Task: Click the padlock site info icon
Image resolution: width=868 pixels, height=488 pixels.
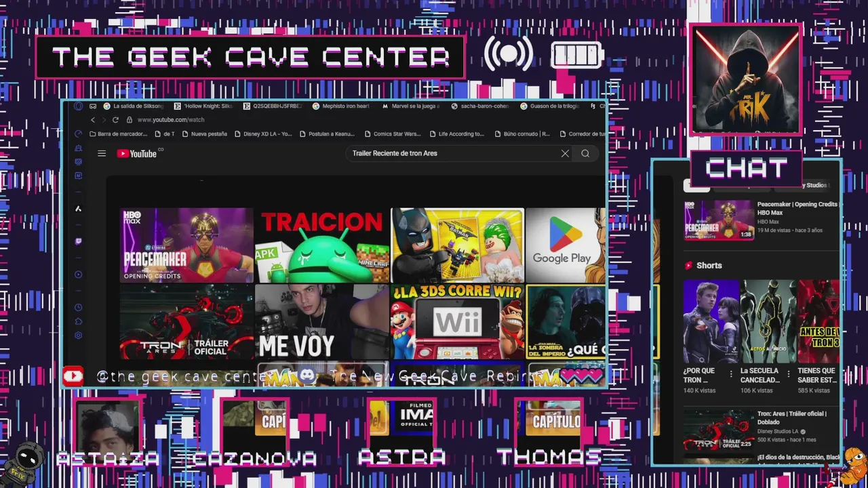Action: pos(130,120)
